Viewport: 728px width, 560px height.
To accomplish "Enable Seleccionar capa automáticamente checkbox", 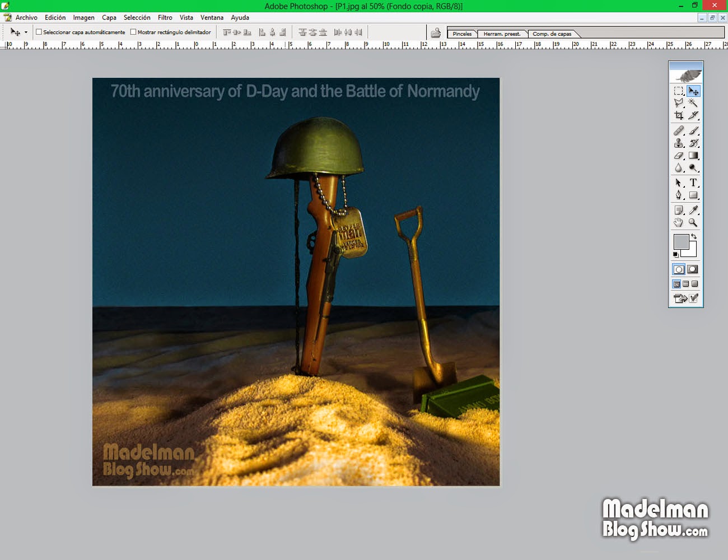I will [39, 32].
